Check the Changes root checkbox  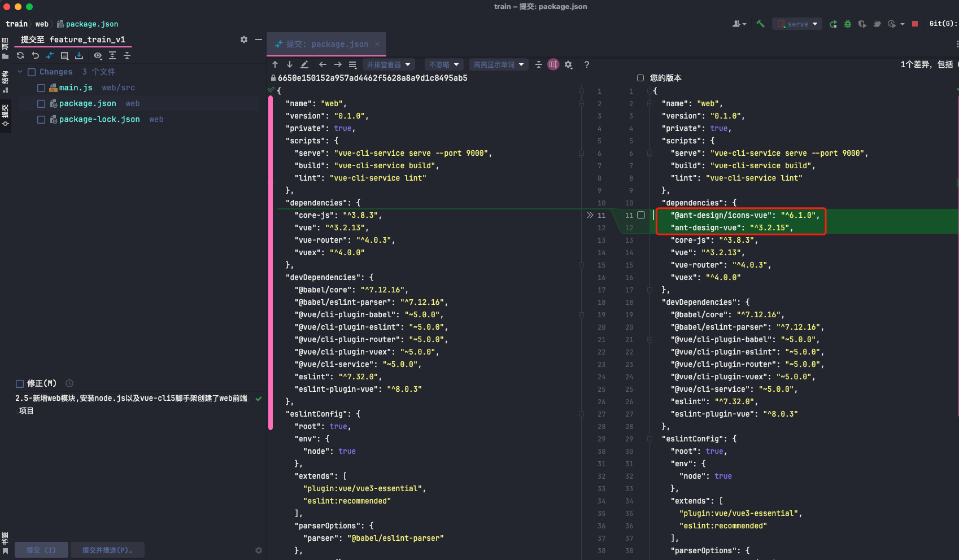[x=32, y=72]
